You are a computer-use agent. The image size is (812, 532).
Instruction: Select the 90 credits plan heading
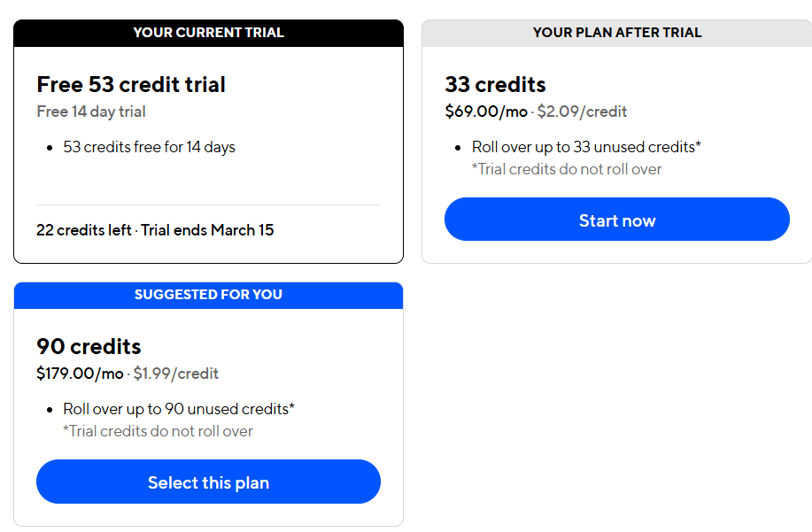point(89,346)
